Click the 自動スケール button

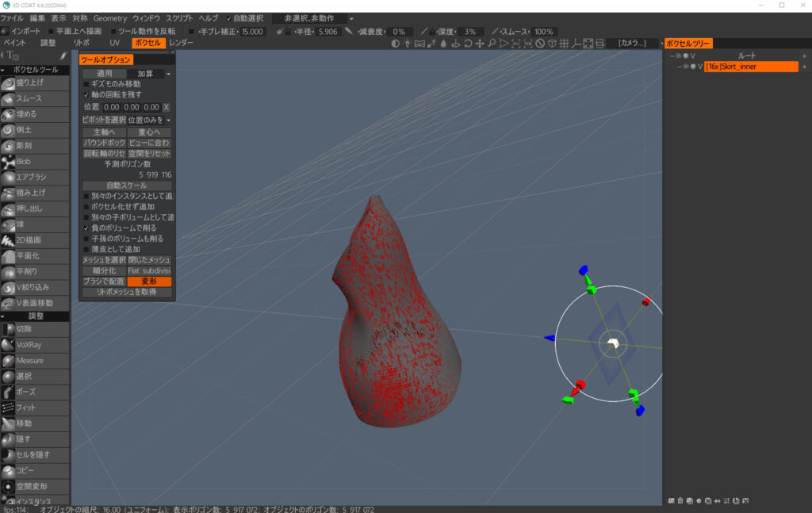pyautogui.click(x=127, y=185)
